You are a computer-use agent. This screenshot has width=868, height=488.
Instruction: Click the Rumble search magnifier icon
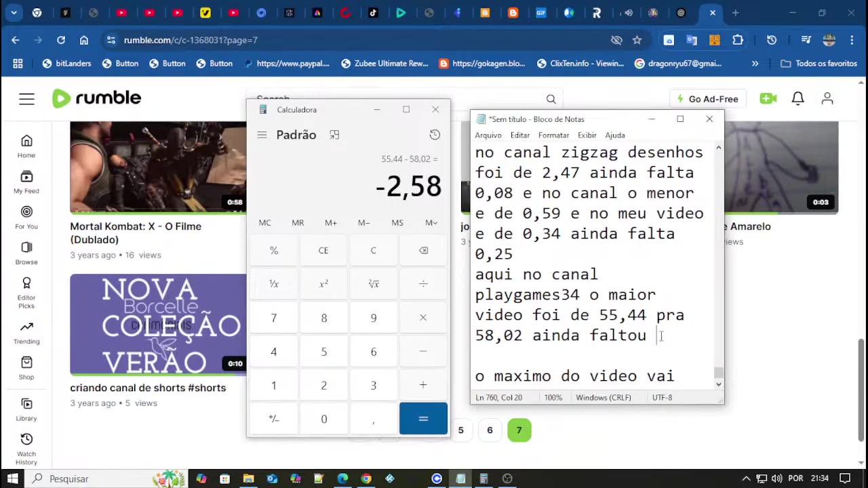pos(551,99)
